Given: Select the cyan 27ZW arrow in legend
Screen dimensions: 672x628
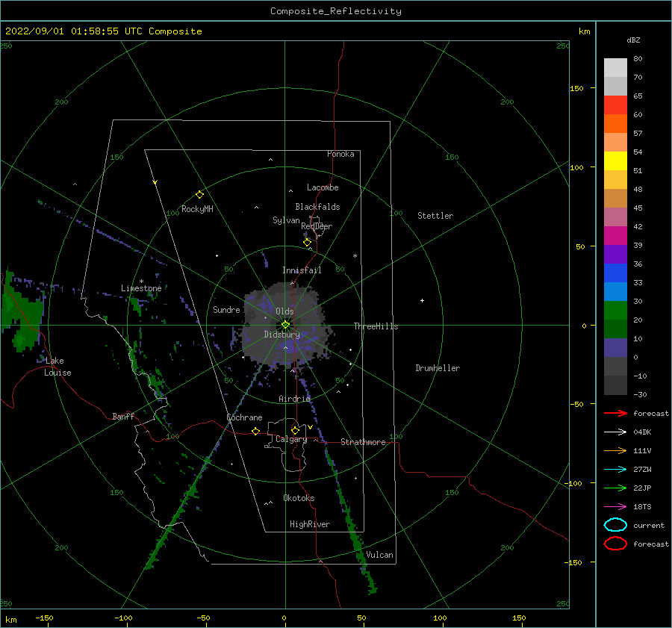Looking at the screenshot, I should [x=615, y=470].
